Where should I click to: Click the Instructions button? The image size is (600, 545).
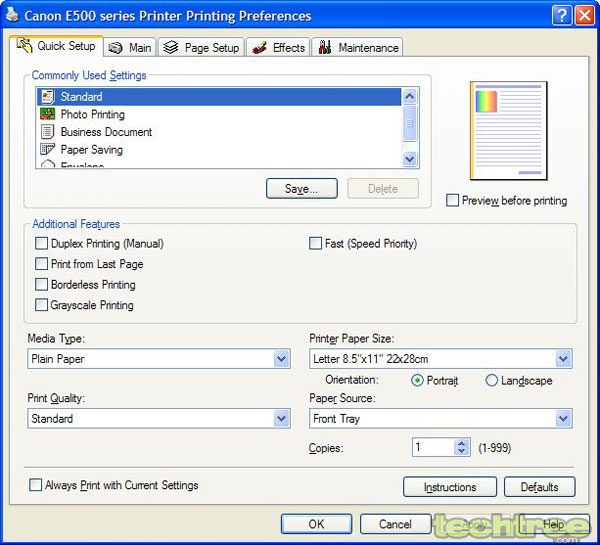point(450,487)
